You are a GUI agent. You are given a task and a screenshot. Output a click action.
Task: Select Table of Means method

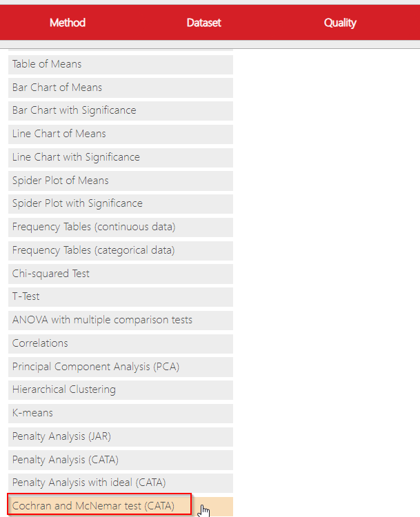pyautogui.click(x=120, y=64)
